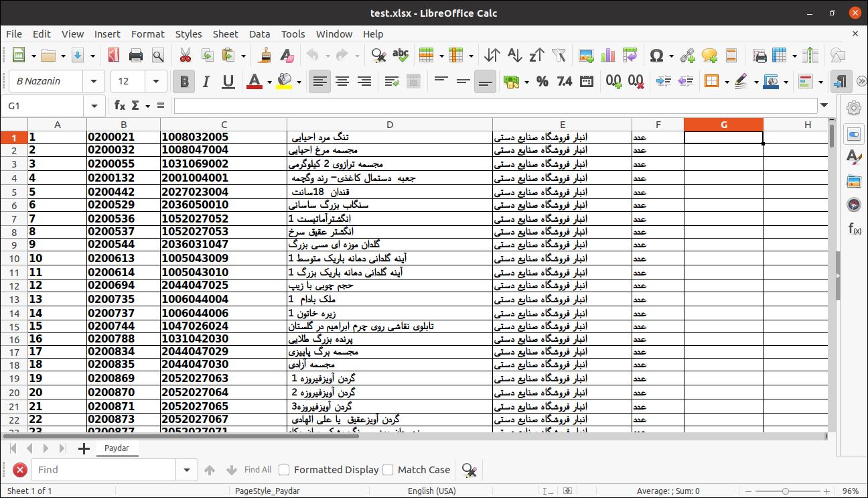Insert Image icon in toolbar
The height and width of the screenshot is (498, 868).
[586, 56]
